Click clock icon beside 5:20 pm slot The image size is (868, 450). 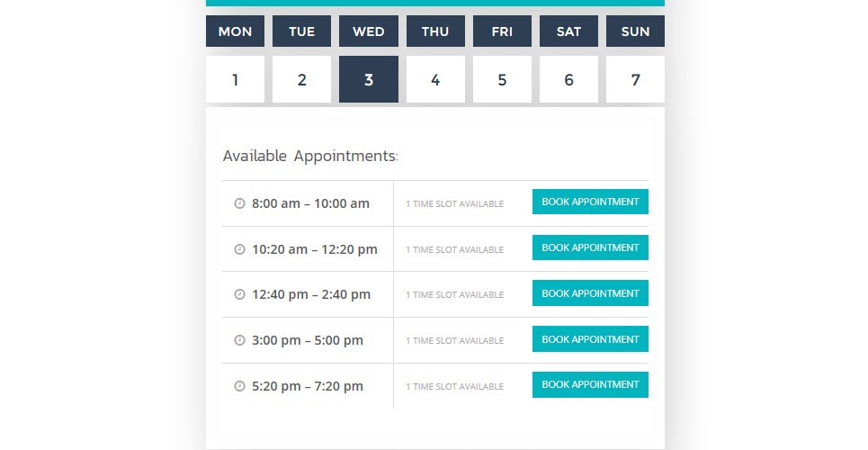[x=239, y=386]
